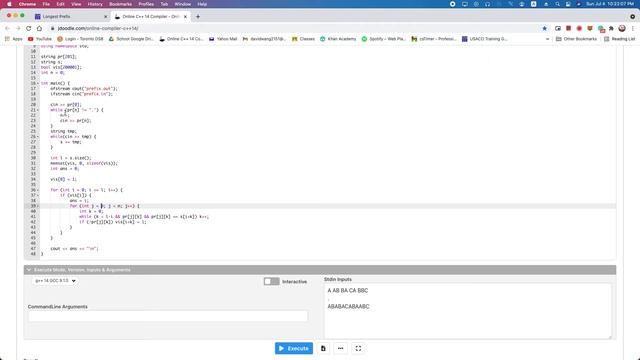The width and height of the screenshot is (640, 360).
Task: Open the Extensions puzzle icon
Action: 611,28
